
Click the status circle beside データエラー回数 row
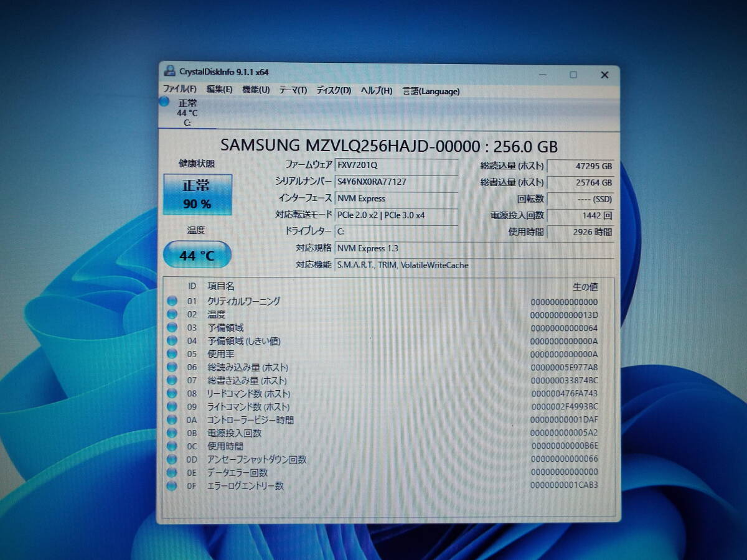coord(172,473)
